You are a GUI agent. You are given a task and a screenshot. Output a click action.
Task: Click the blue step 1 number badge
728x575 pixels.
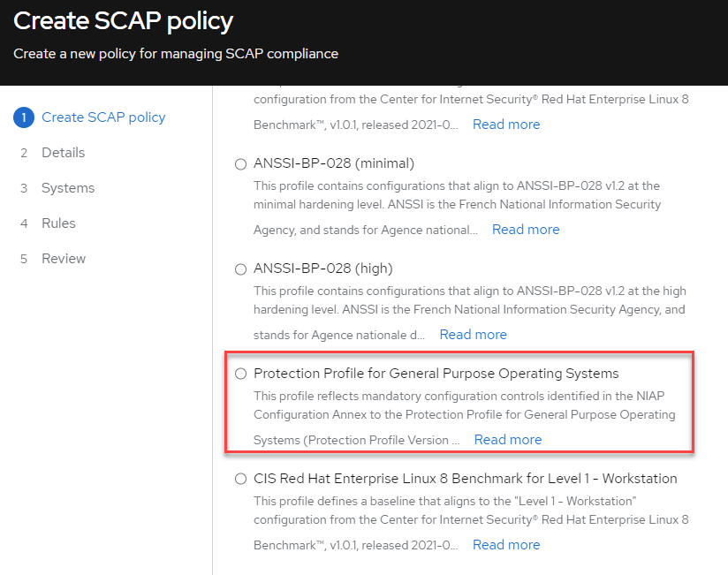pyautogui.click(x=24, y=117)
